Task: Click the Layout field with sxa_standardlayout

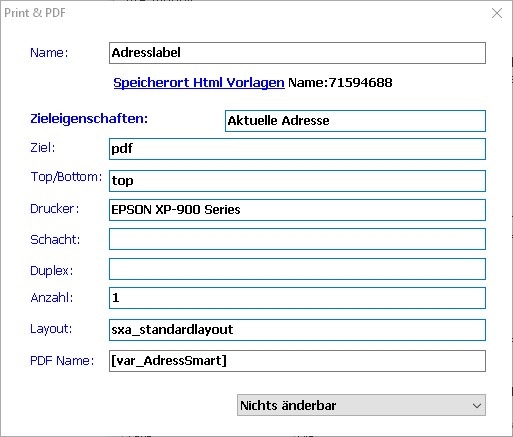Action: 297,330
